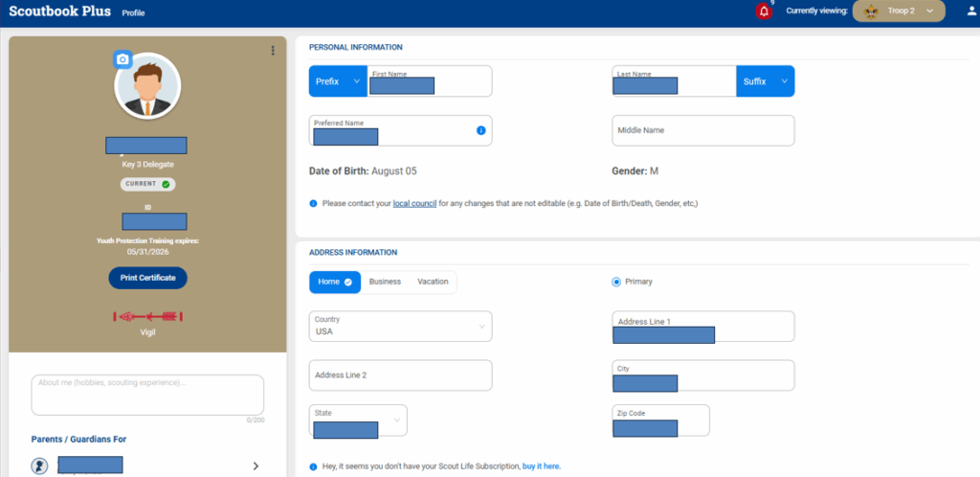Click the profile avatar picture
The image size is (980, 477).
[x=147, y=86]
